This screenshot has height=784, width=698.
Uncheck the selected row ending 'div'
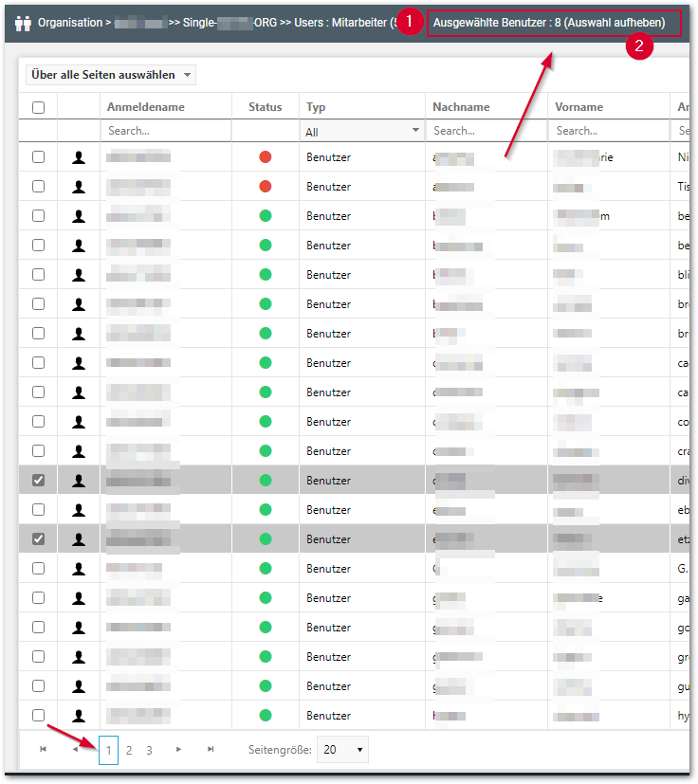[38, 481]
